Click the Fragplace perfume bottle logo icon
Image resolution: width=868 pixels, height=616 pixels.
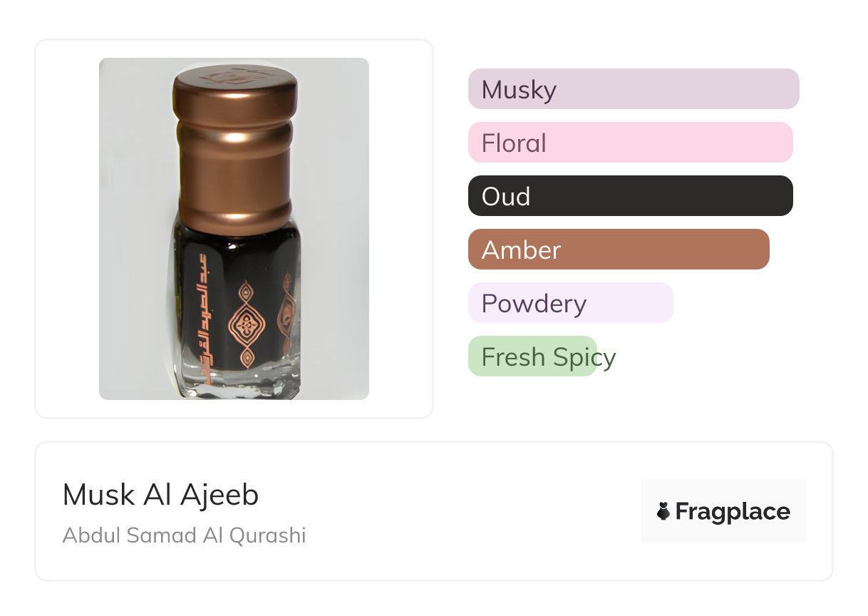[x=663, y=511]
